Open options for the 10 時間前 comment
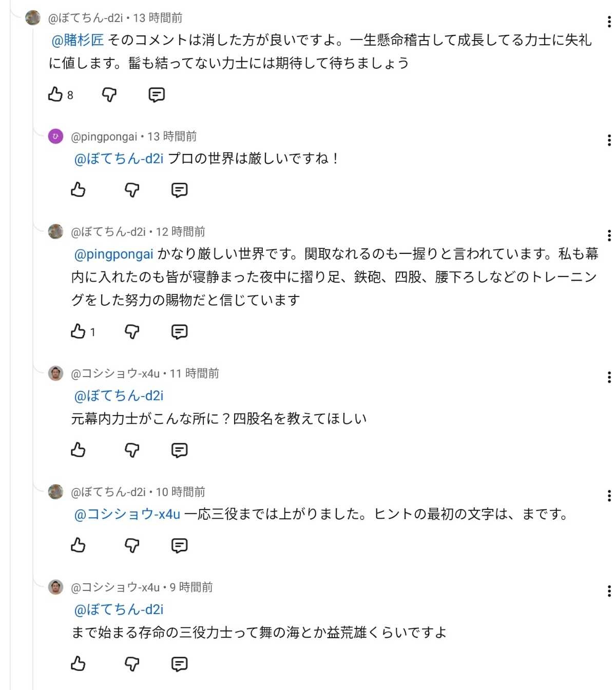Screen dimensions: 616x690 609,496
